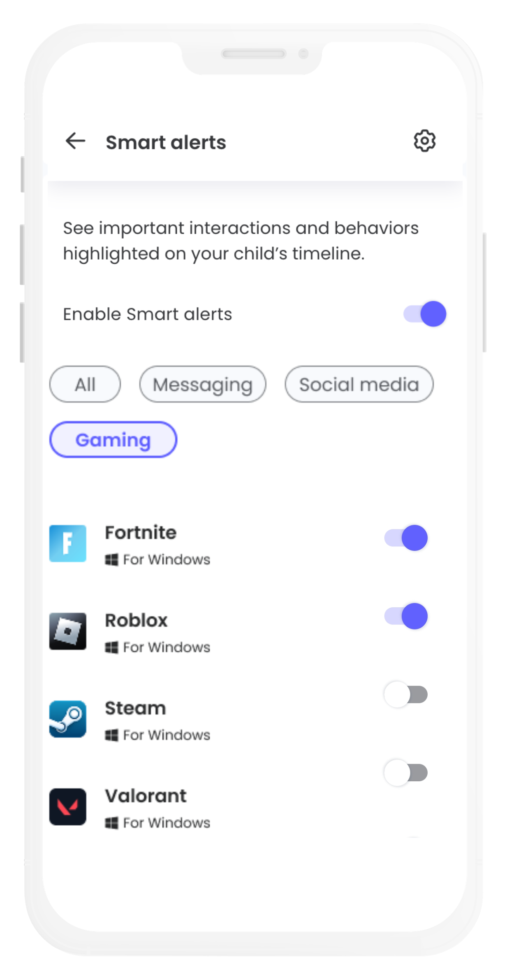Viewport: 505px width, 980px height.
Task: Turn off Fortnite alerts toggle
Action: (x=406, y=538)
